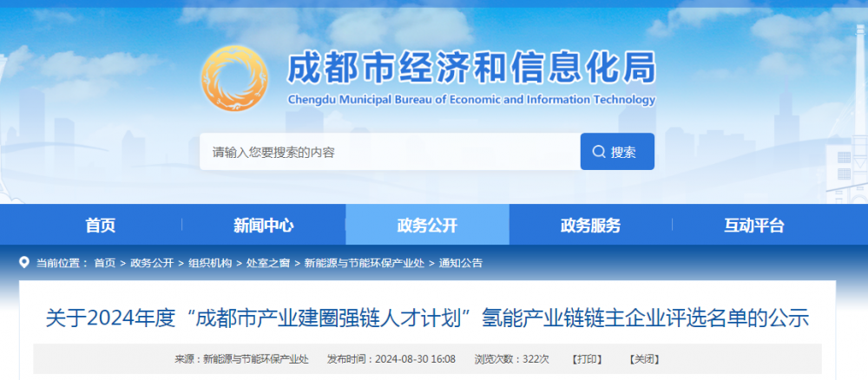The image size is (868, 380).
Task: Go to the 政务服务 navigation tab
Action: tap(591, 226)
